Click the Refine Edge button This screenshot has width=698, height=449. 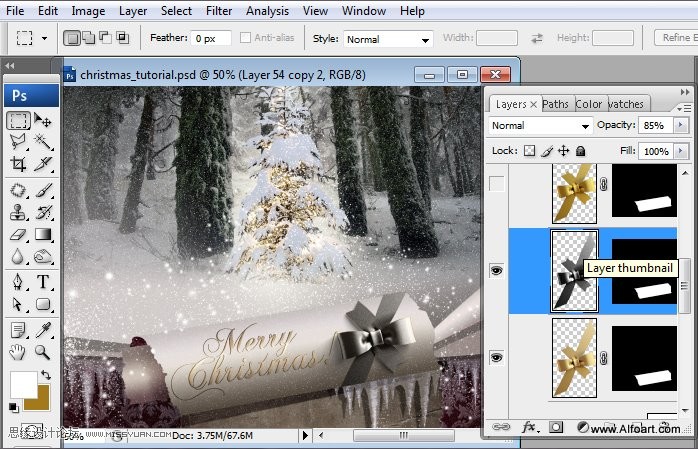pyautogui.click(x=676, y=38)
